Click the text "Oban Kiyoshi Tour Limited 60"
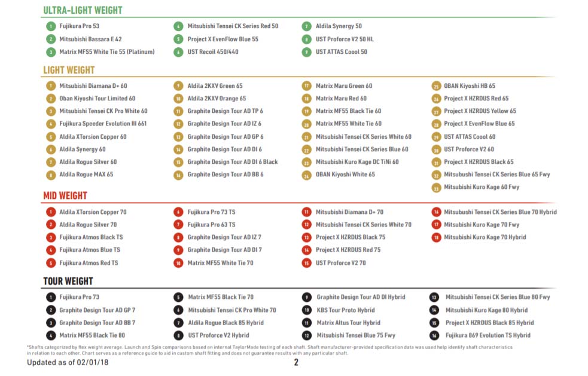 click(97, 98)
